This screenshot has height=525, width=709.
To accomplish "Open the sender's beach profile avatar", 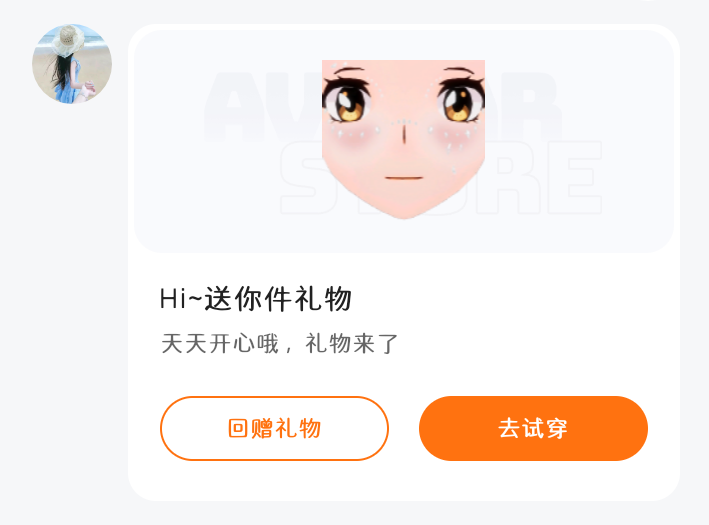I will 72,64.
